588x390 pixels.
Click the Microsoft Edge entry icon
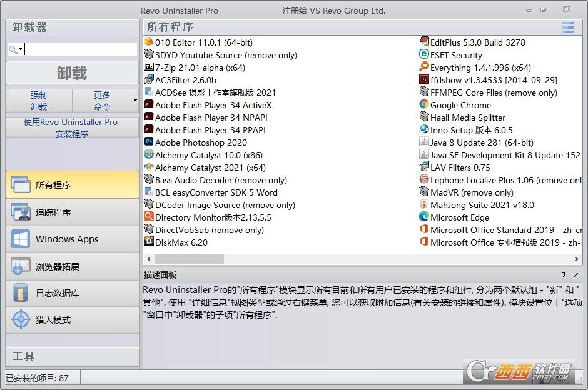(425, 217)
